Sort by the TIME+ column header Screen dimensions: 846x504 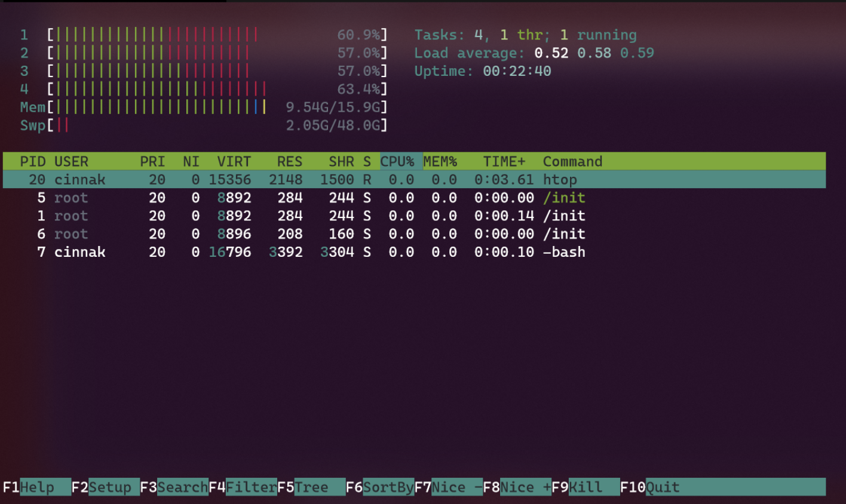504,161
